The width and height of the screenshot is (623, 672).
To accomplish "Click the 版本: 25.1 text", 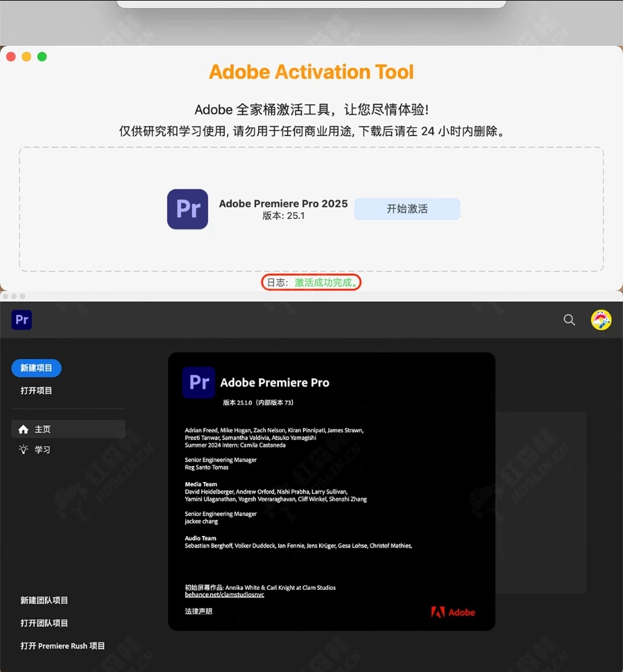I will click(284, 215).
